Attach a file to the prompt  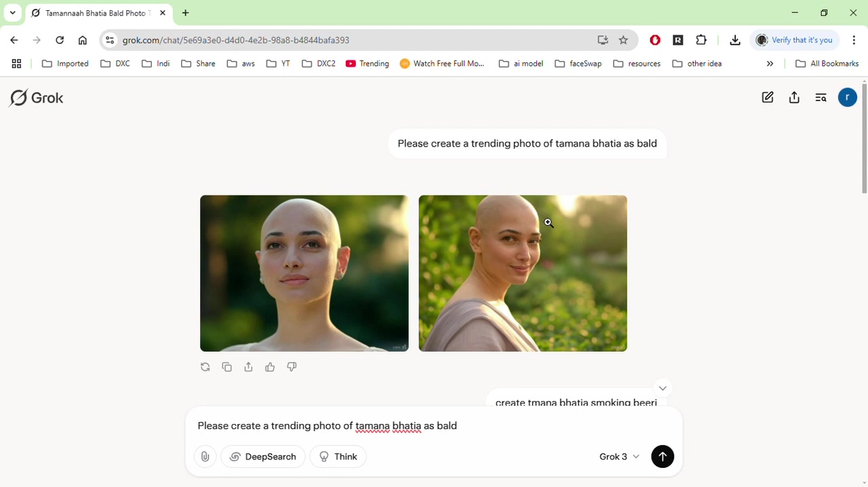(x=205, y=456)
